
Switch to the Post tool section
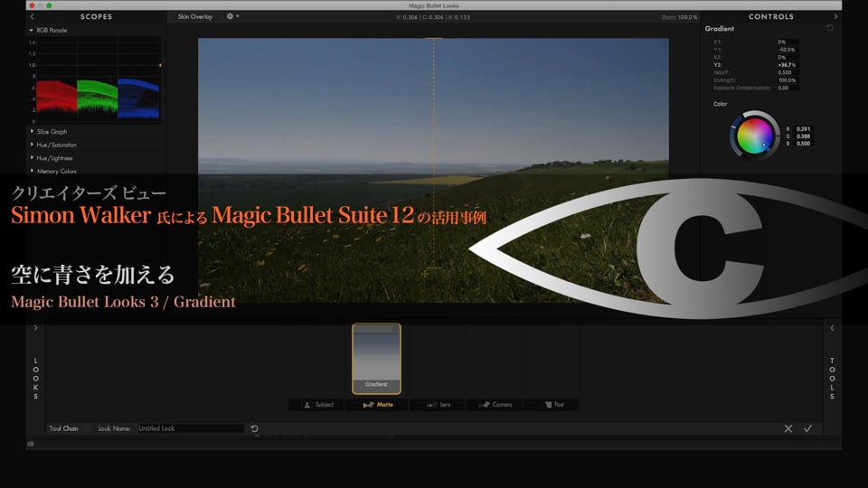point(552,405)
